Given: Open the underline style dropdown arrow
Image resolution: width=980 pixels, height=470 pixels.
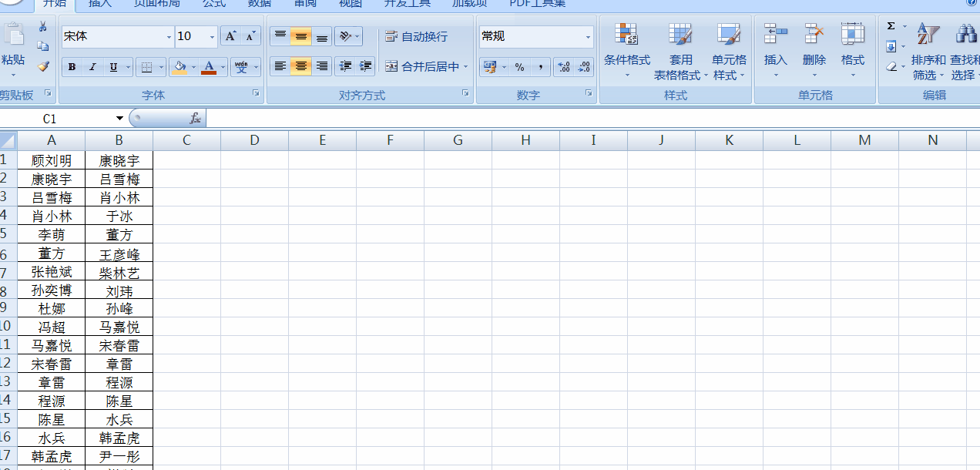Looking at the screenshot, I should click(128, 67).
